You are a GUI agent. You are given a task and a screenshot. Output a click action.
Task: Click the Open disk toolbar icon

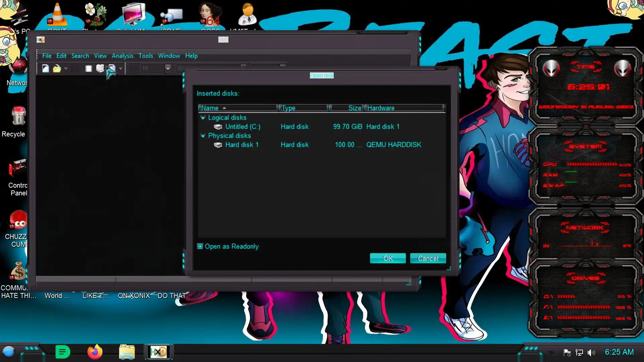[x=100, y=68]
